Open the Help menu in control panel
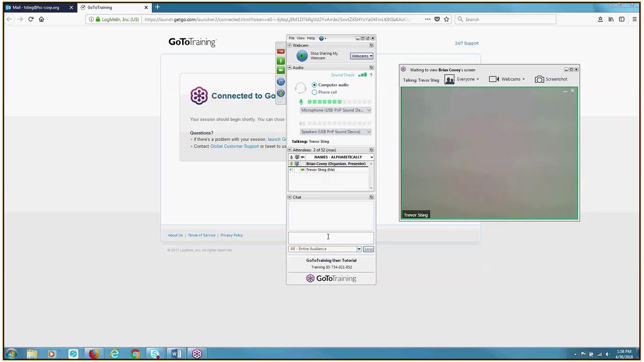The image size is (644, 362). [311, 38]
